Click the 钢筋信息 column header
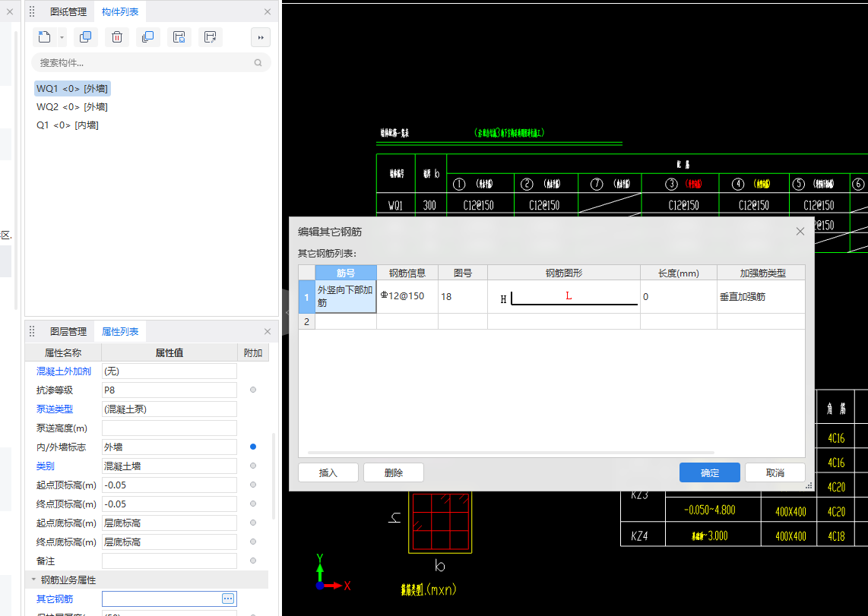The image size is (868, 616). [407, 273]
